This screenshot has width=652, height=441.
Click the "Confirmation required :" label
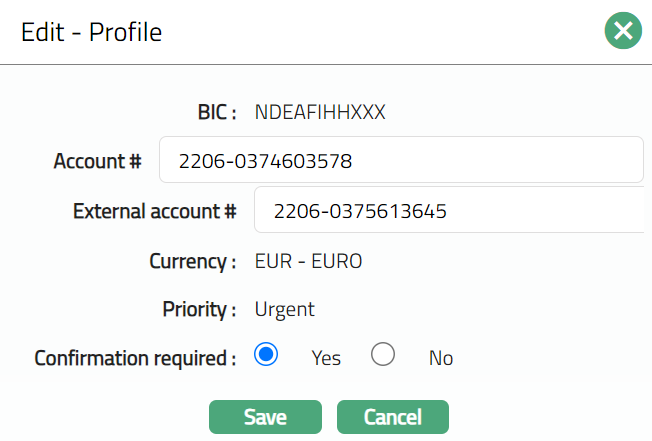pos(135,357)
